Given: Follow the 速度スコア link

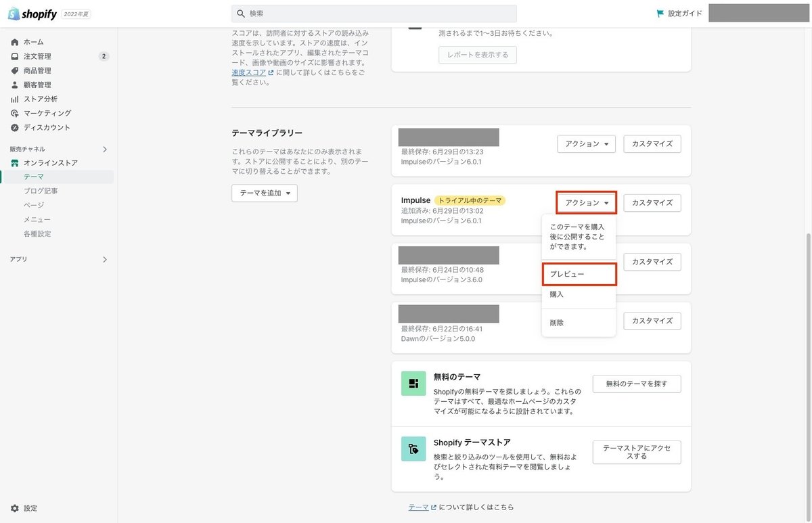Looking at the screenshot, I should tap(248, 72).
